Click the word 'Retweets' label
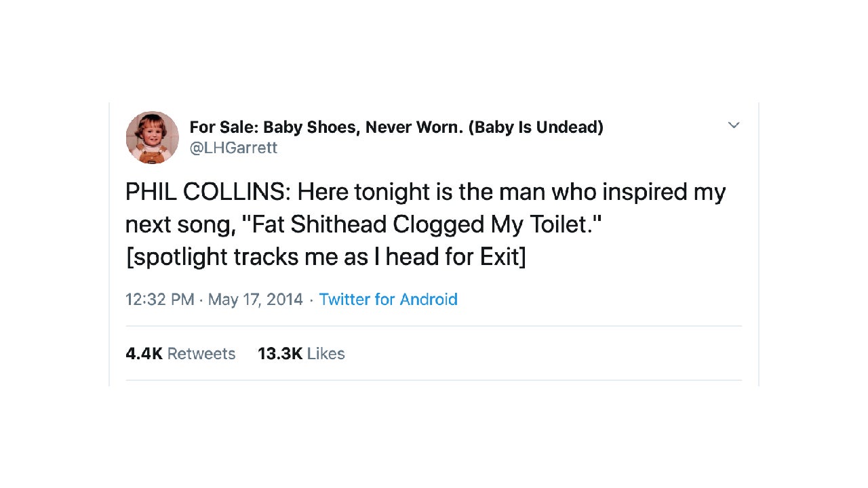The height and width of the screenshot is (488, 868). coord(201,354)
